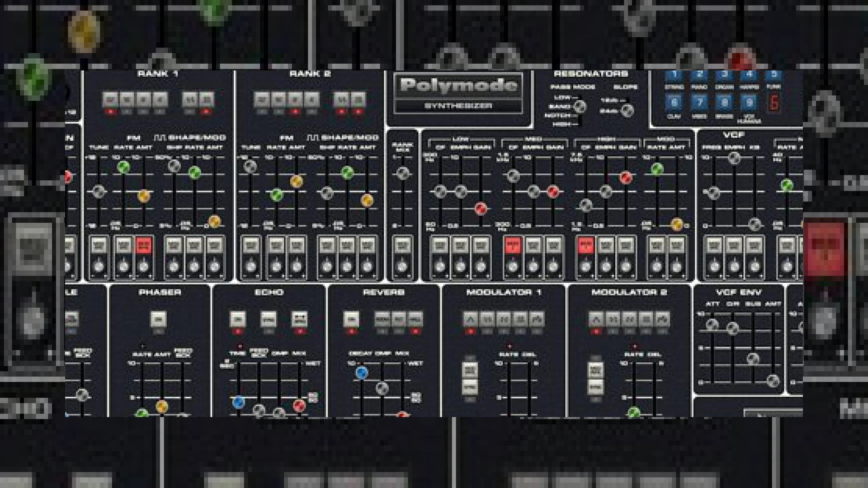Enable the fourth footage button in Rank 2
The width and height of the screenshot is (868, 488).
tap(311, 99)
